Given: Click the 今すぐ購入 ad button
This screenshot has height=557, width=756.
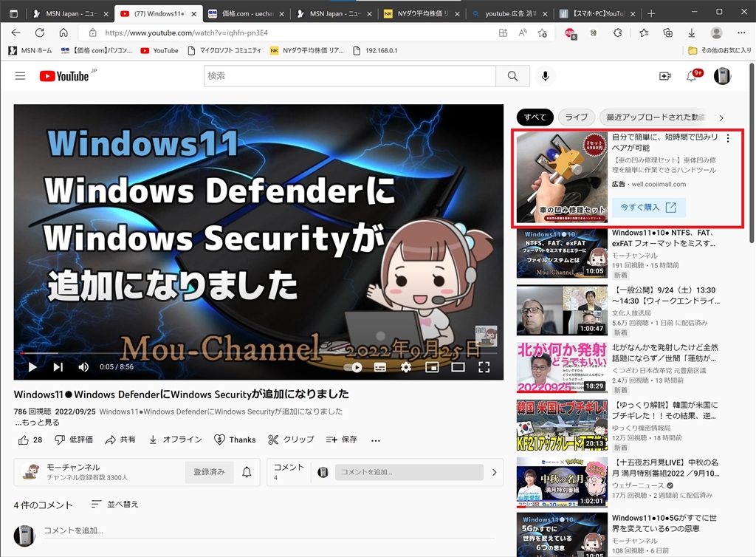Looking at the screenshot, I should (x=648, y=208).
